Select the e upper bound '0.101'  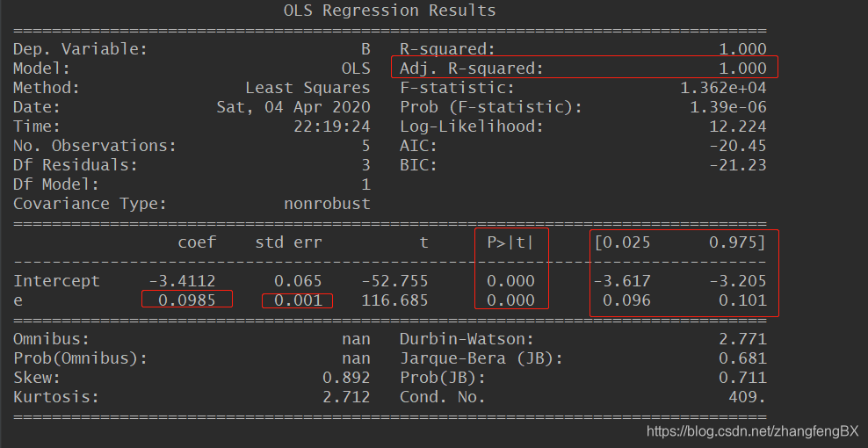pyautogui.click(x=742, y=300)
